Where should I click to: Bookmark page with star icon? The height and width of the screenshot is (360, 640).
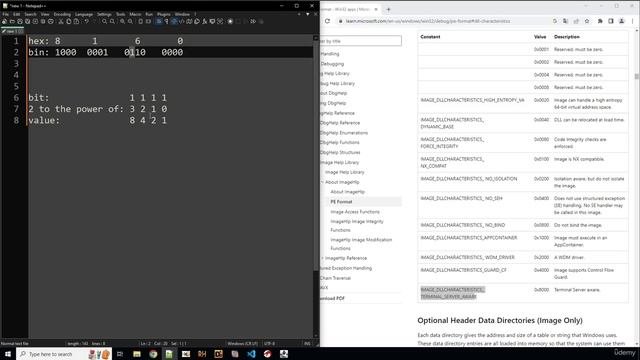coord(587,21)
